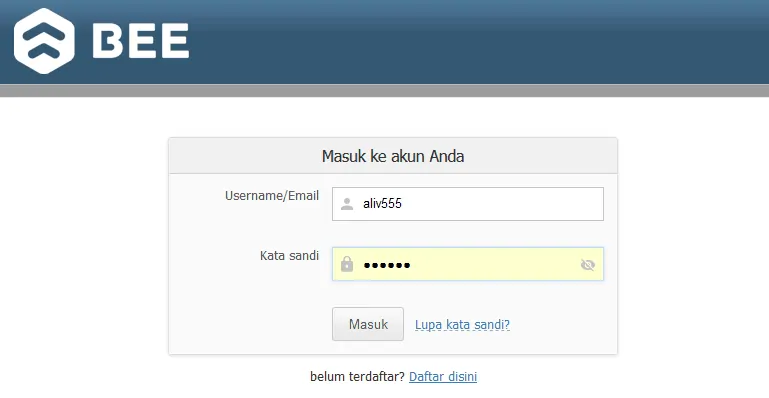Focus the Kata sandi password field
The width and height of the screenshot is (769, 398).
pos(468,264)
